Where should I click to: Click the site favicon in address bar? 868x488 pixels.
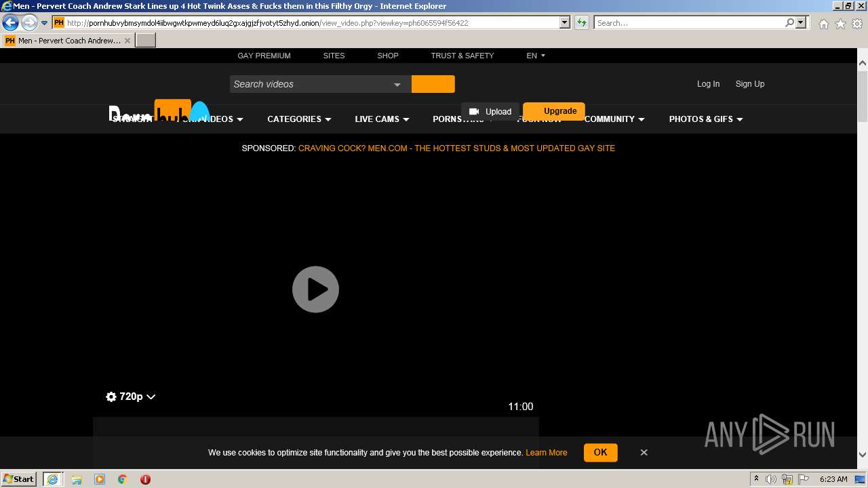(58, 22)
